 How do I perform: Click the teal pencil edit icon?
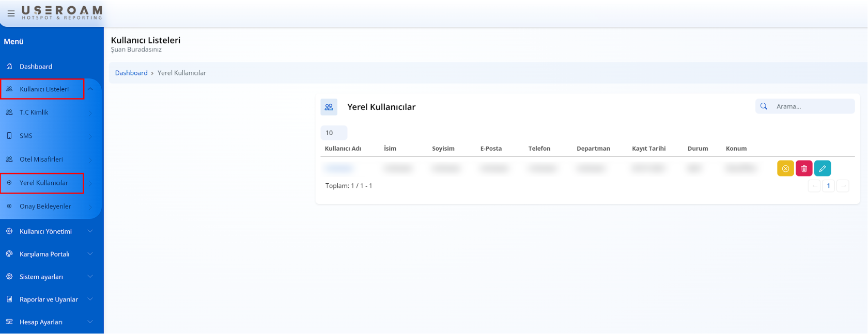(x=822, y=168)
